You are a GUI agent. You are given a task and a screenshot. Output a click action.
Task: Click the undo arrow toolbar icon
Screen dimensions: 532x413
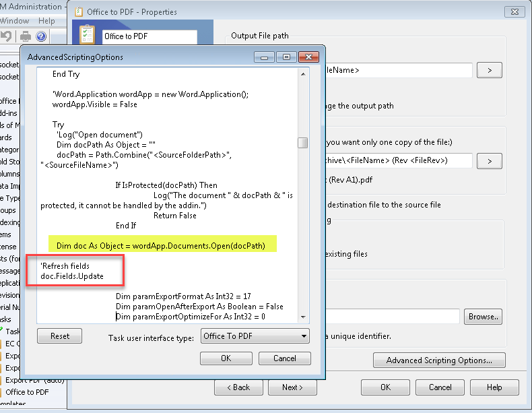(6, 36)
